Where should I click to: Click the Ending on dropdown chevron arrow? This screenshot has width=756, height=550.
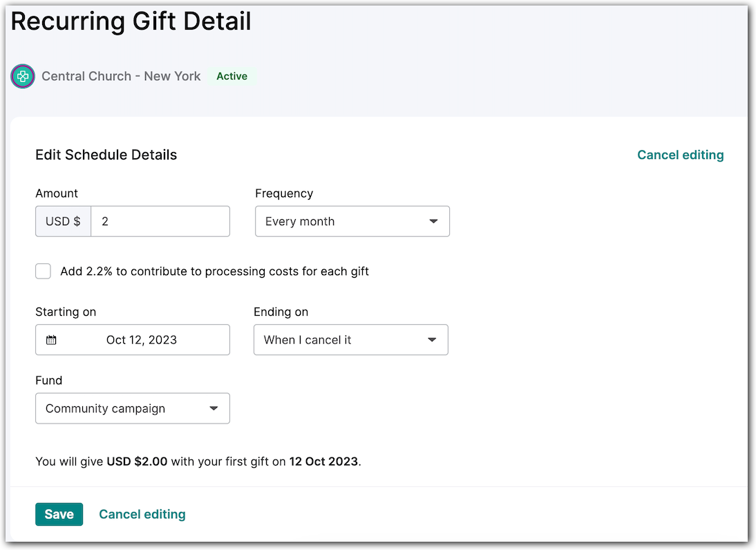tap(432, 339)
